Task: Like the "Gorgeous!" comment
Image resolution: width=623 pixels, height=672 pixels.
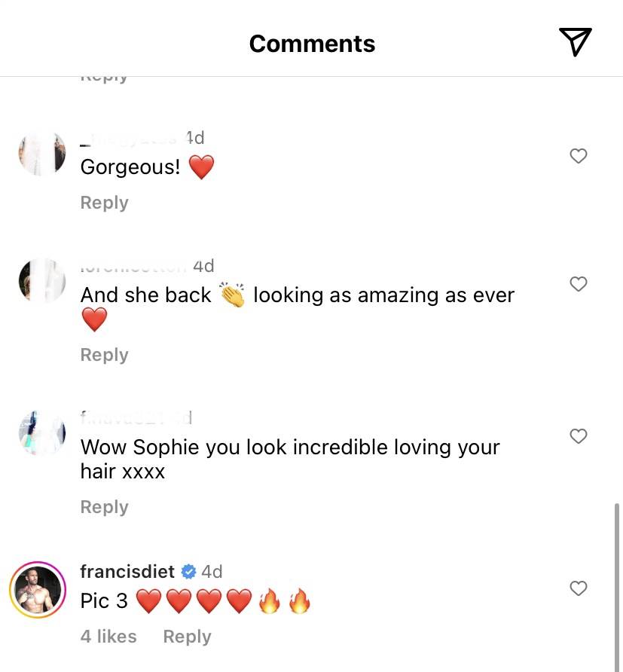Action: tap(578, 156)
